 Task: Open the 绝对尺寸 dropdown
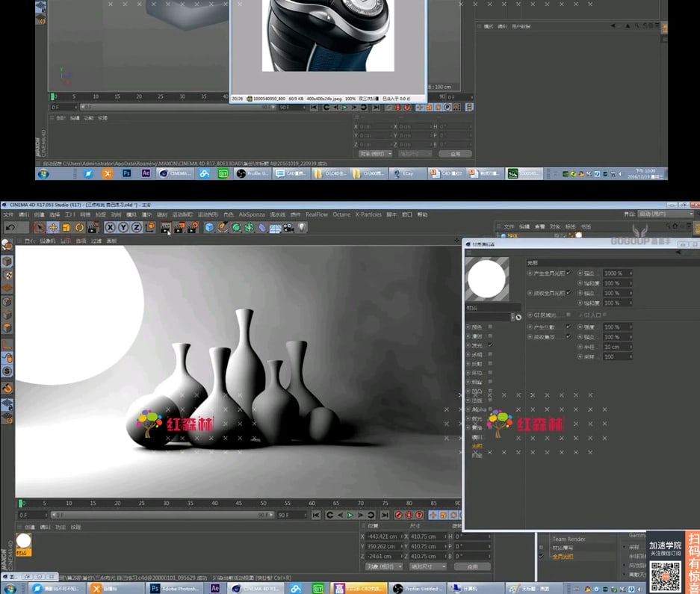[428, 566]
